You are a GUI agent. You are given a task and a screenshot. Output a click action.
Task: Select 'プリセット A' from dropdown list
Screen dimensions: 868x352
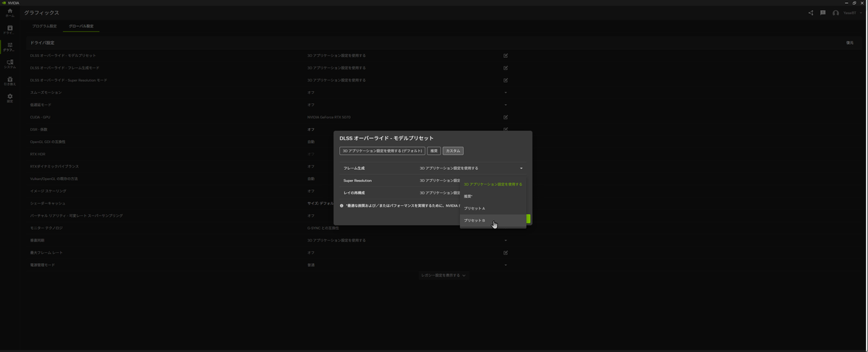click(x=493, y=208)
